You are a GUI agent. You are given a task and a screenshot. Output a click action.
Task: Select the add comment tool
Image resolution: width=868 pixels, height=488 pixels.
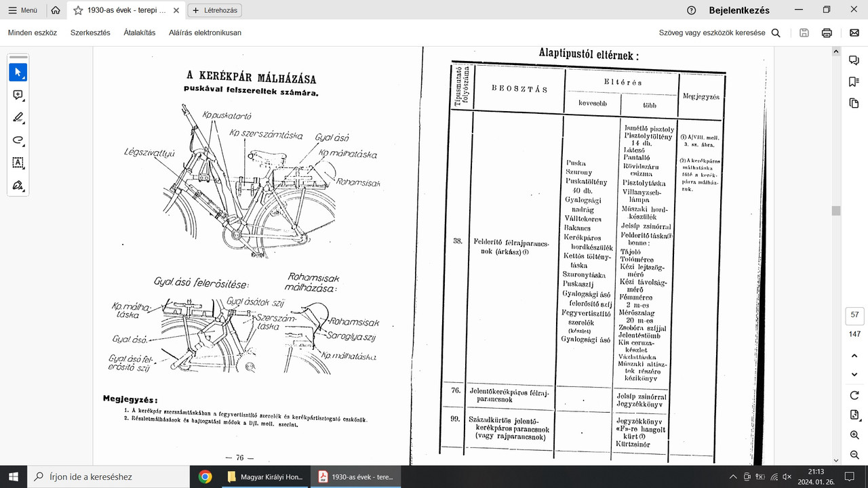click(18, 95)
